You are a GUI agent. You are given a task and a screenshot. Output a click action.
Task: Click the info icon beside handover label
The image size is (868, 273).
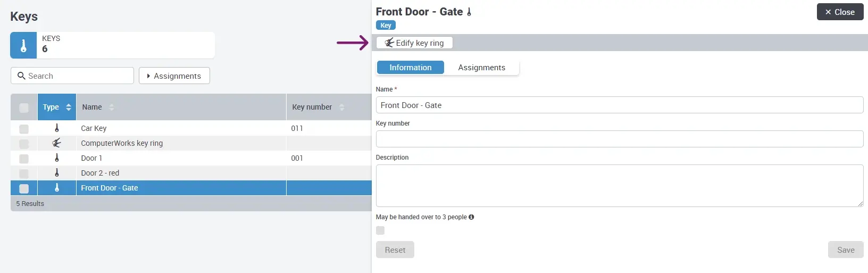pyautogui.click(x=471, y=217)
